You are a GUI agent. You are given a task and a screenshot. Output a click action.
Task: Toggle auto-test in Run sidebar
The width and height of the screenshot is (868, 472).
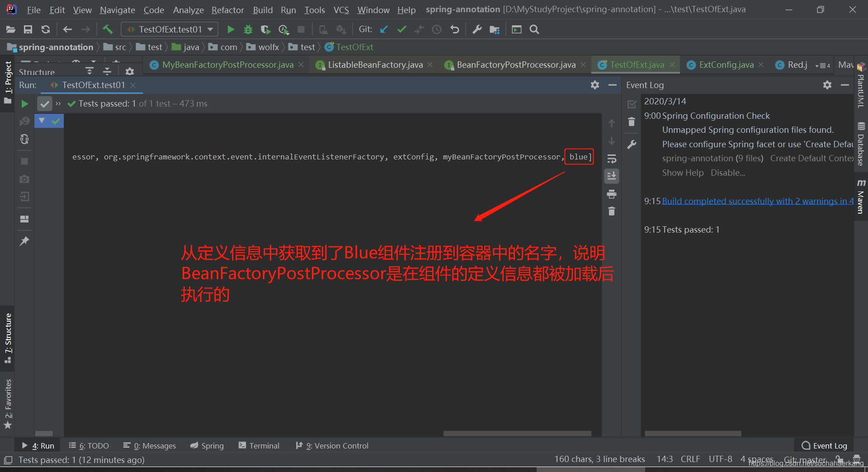coord(24,139)
